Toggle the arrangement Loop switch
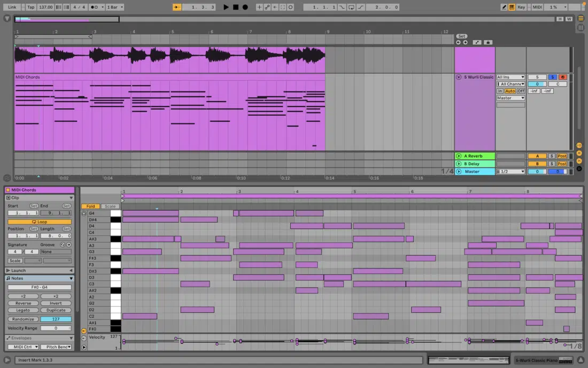This screenshot has width=588, height=368. click(351, 7)
